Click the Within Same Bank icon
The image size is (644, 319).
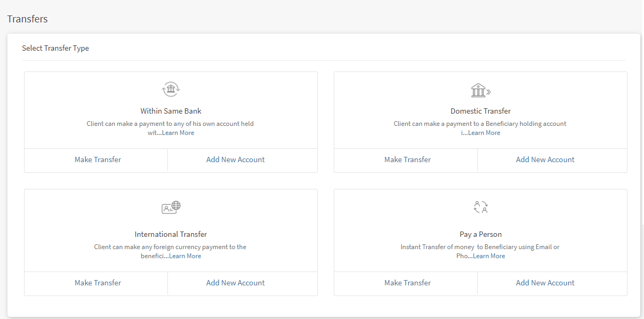(x=171, y=89)
